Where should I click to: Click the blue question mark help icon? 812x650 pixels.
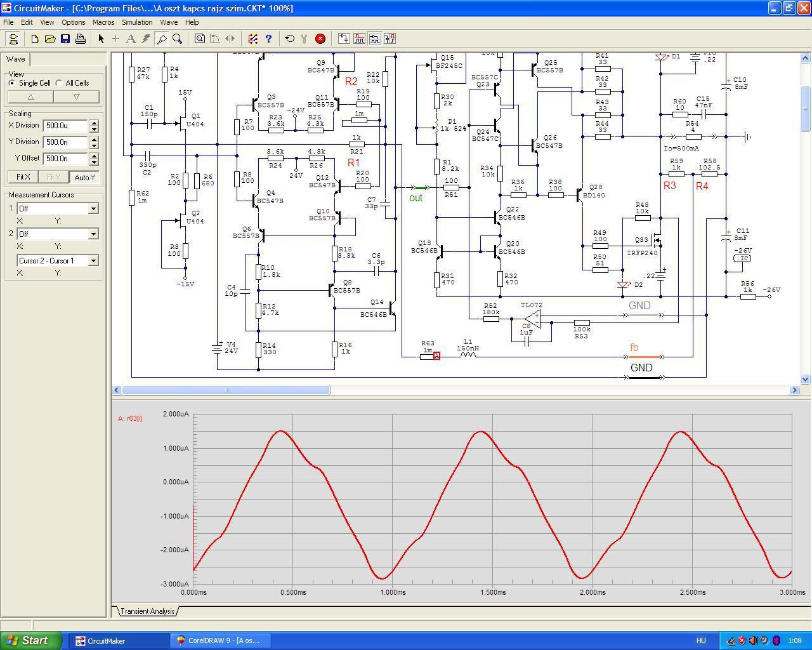point(268,39)
